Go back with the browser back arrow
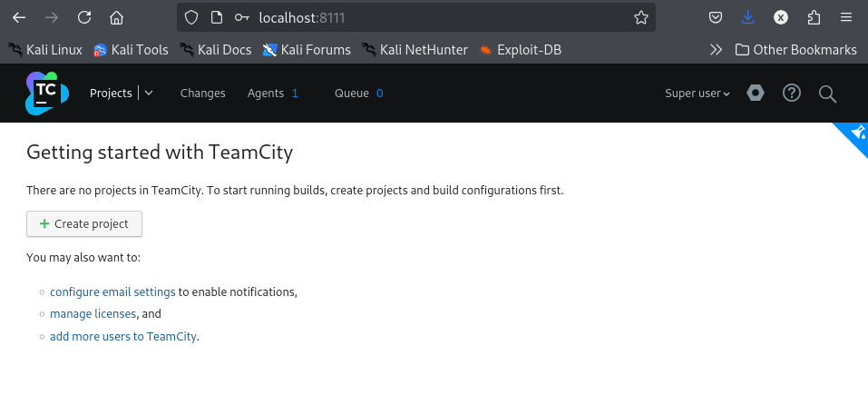The image size is (868, 395). click(x=19, y=18)
